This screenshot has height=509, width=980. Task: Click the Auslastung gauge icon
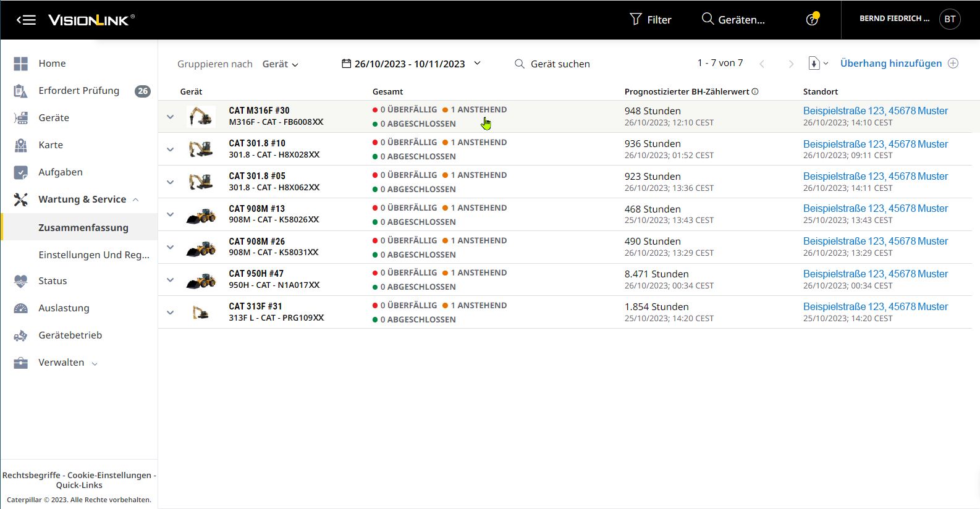[x=21, y=308]
